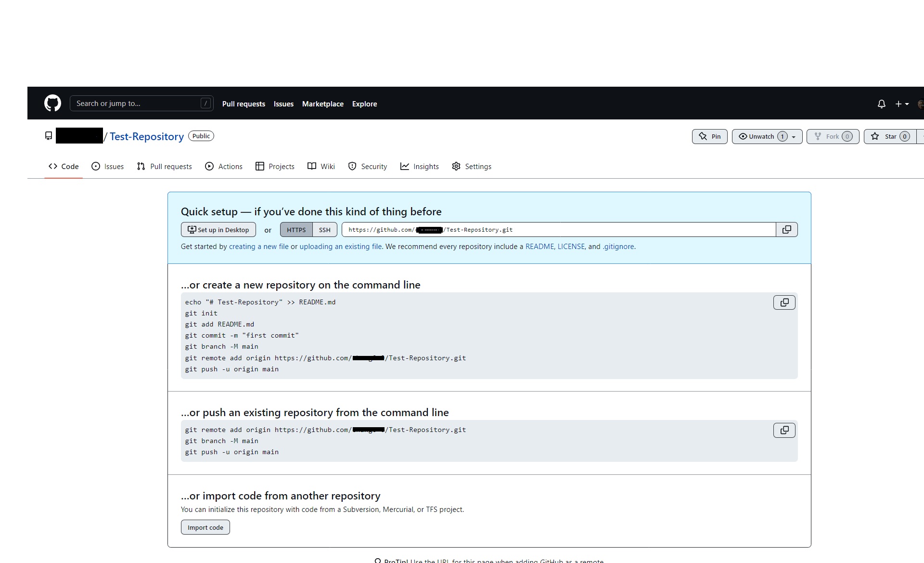Star the repository
The height and width of the screenshot is (563, 924).
point(890,136)
